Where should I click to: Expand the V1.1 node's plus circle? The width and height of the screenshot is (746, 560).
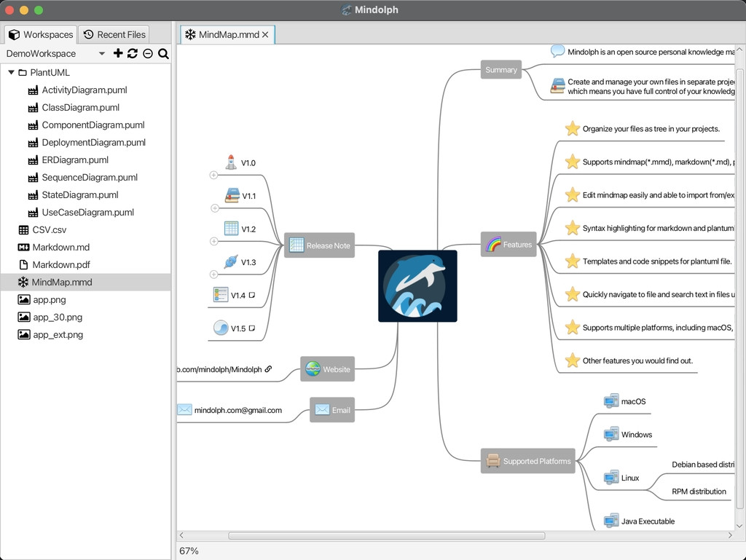tap(215, 208)
